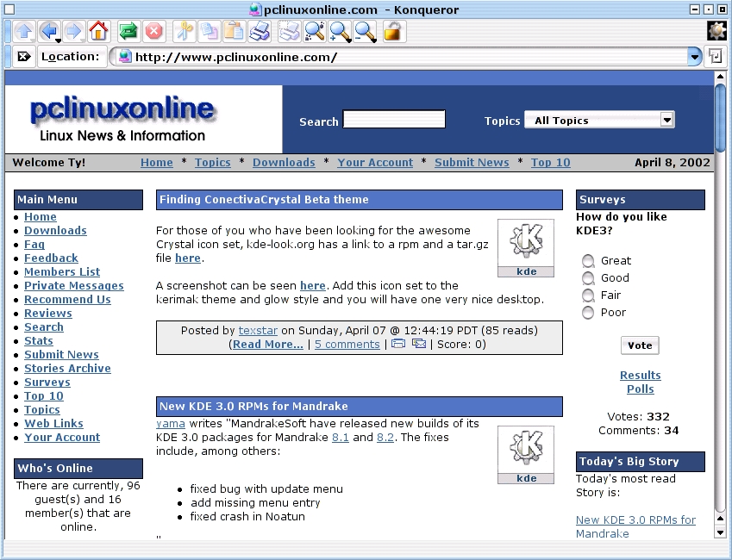Click scrollbar down arrow at bottom
The image size is (732, 560).
720,532
